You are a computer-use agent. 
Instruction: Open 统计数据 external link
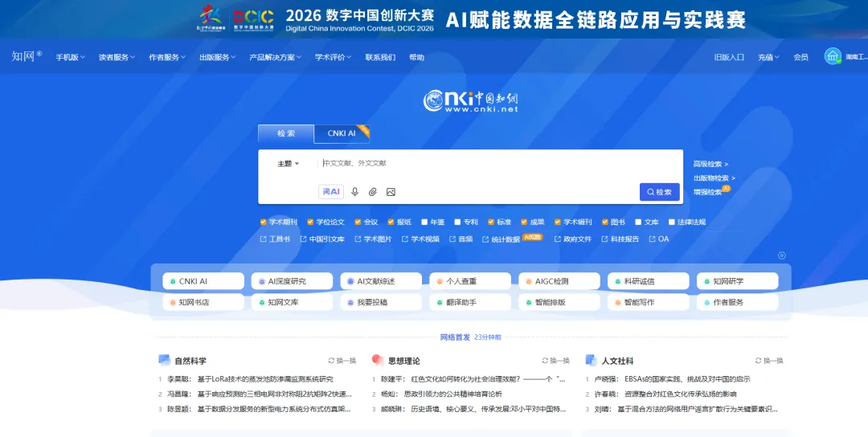(501, 239)
